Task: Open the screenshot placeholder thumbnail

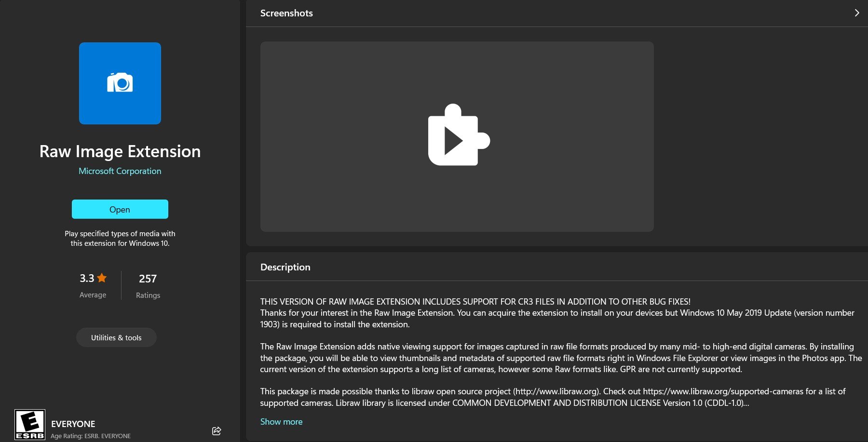Action: pyautogui.click(x=457, y=136)
